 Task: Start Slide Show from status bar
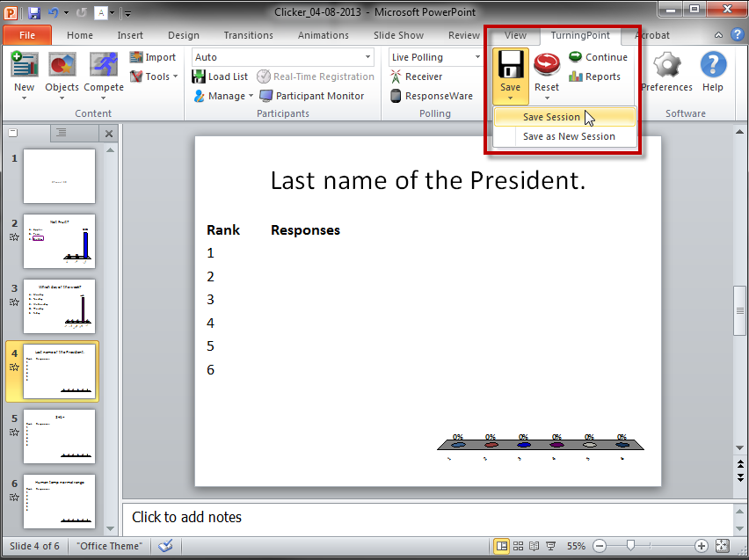point(551,546)
